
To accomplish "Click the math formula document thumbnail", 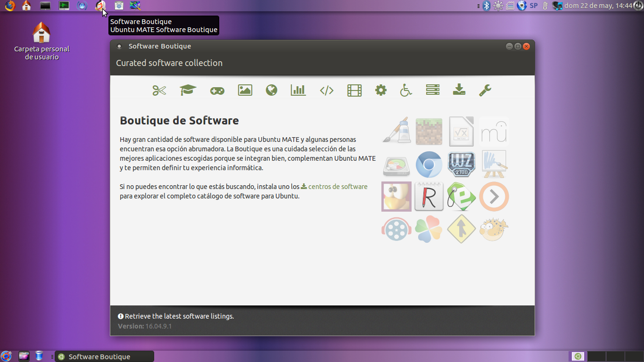I will pyautogui.click(x=461, y=131).
